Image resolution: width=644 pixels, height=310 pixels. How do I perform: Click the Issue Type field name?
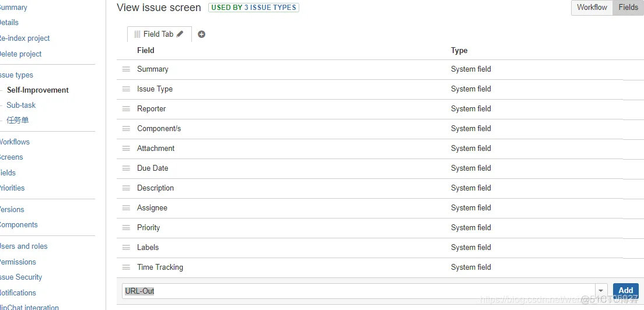click(x=155, y=89)
